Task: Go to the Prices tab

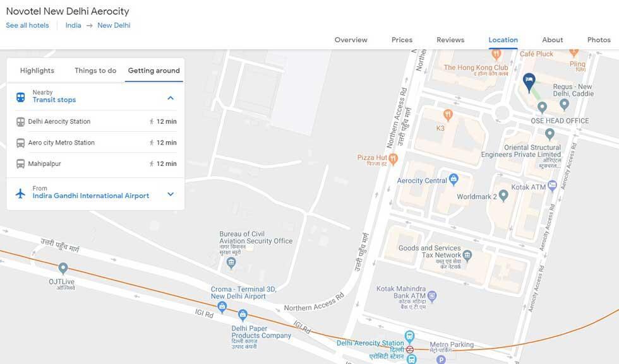Action: [x=402, y=40]
